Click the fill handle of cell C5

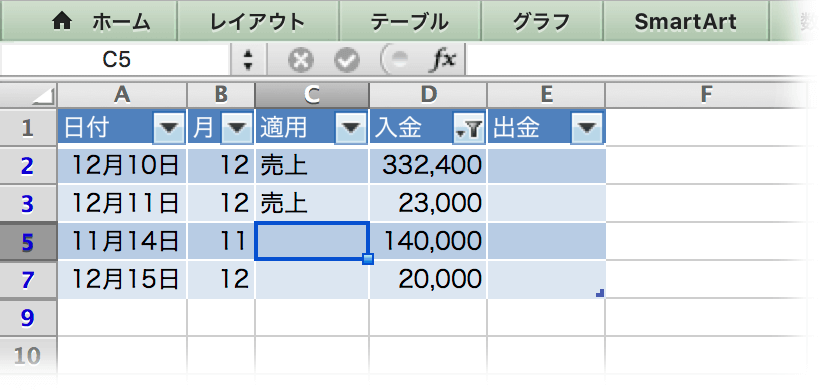point(368,259)
